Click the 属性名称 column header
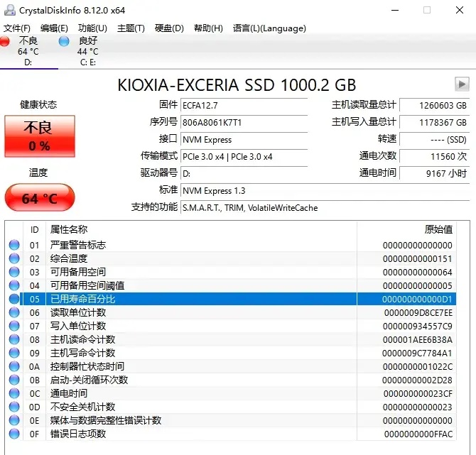Screen dimensions: 476x455 (201, 229)
